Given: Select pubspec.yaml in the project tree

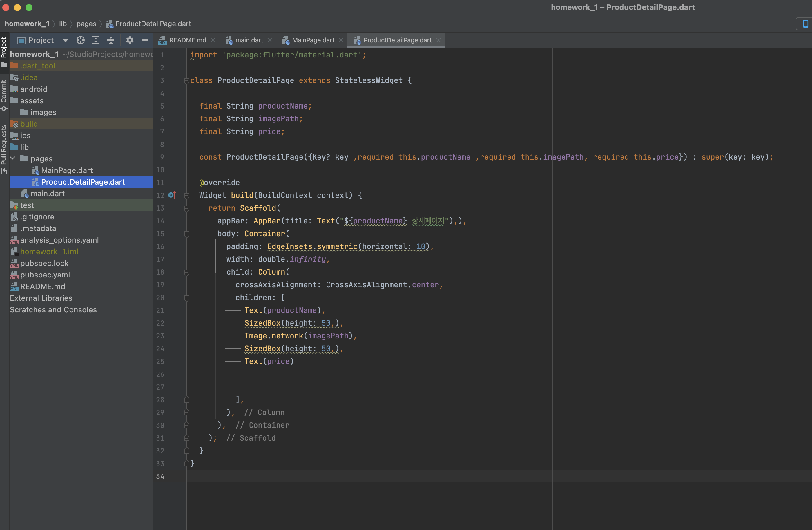Looking at the screenshot, I should pyautogui.click(x=45, y=275).
